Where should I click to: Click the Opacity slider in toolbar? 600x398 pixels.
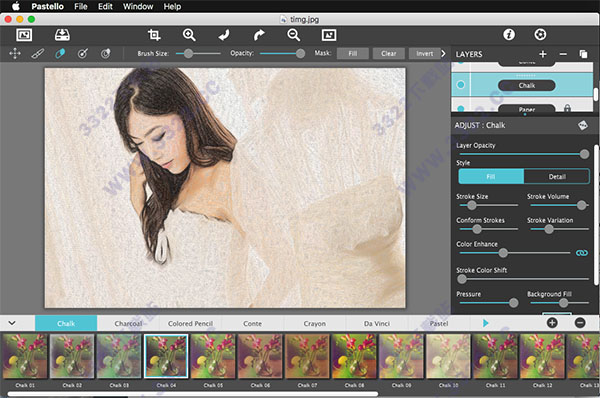click(282, 54)
